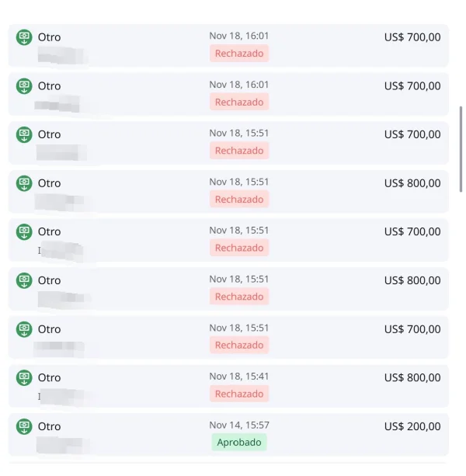The width and height of the screenshot is (466, 476).
Task: Click the deposit icon of the Nov 14 transaction
Action: [24, 426]
